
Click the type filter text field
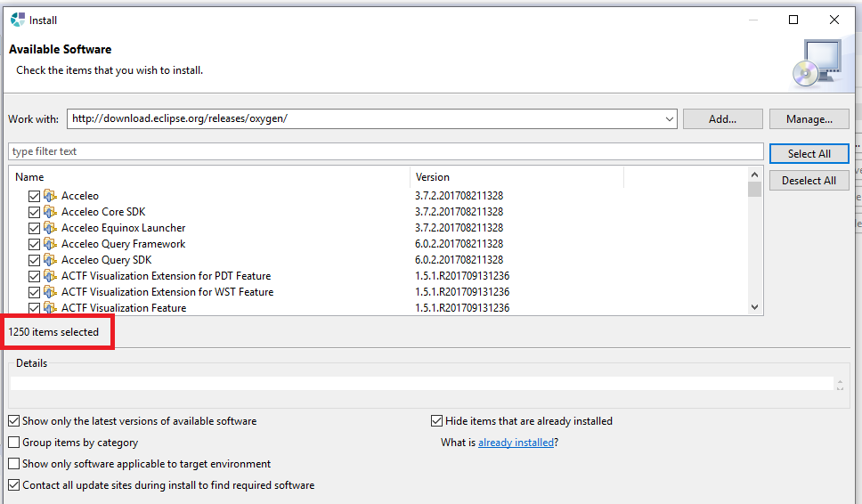(x=386, y=151)
